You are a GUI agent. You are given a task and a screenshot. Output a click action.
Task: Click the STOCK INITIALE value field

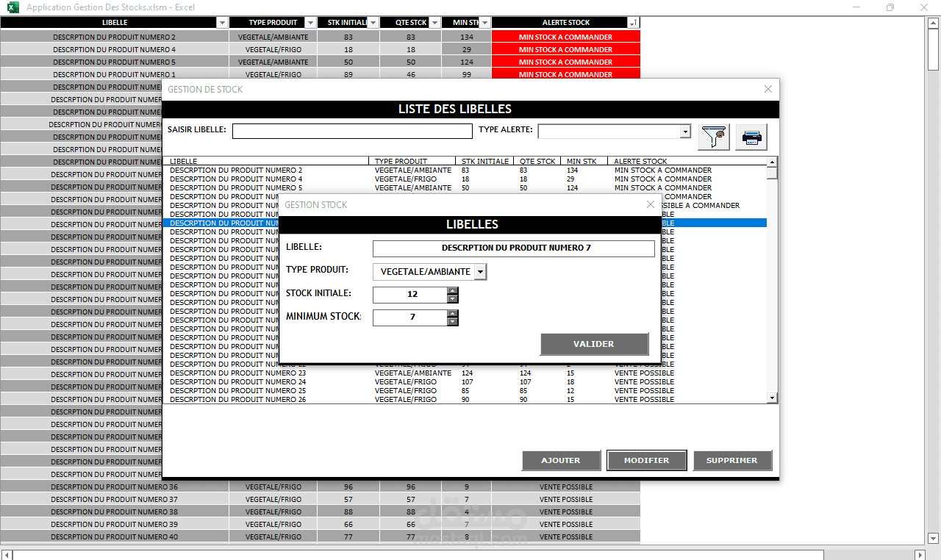pyautogui.click(x=410, y=295)
